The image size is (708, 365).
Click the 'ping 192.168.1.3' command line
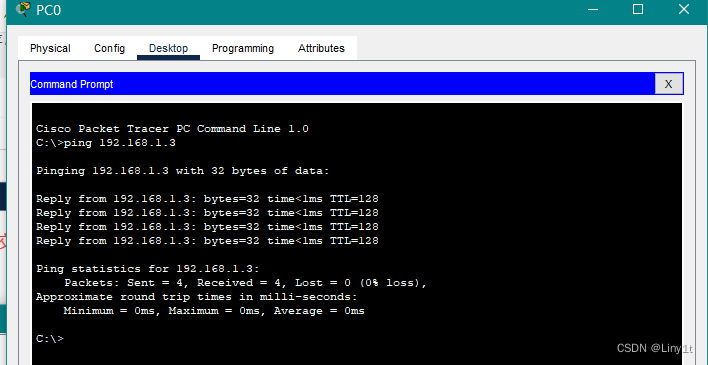[106, 143]
